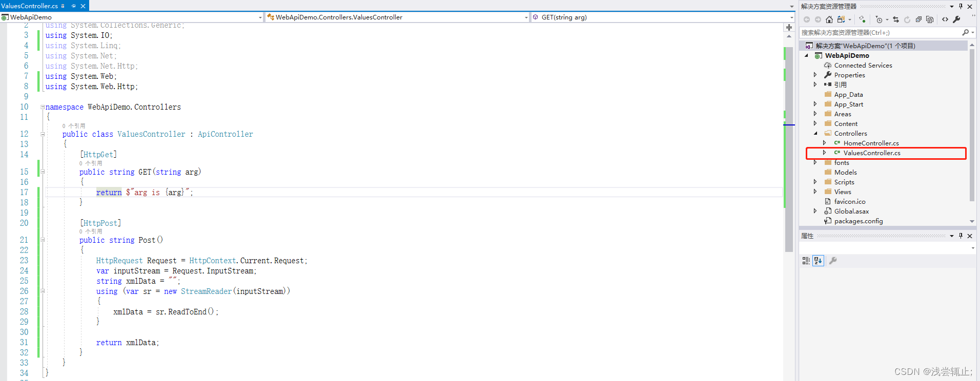
Task: Collapse the WebApiDemo project node
Action: click(807, 55)
